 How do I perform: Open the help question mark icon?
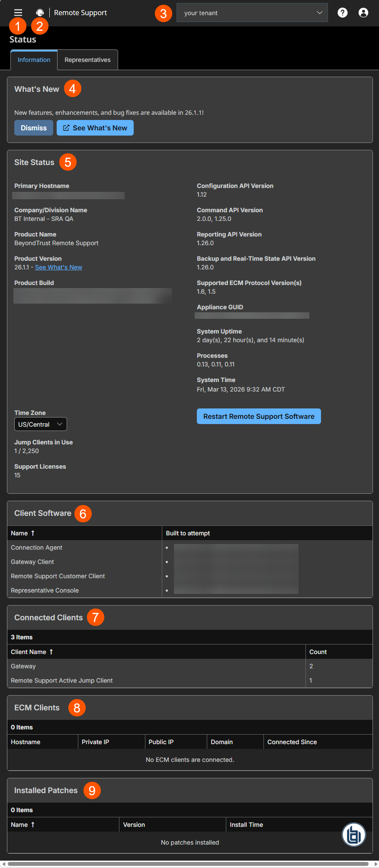tap(343, 13)
